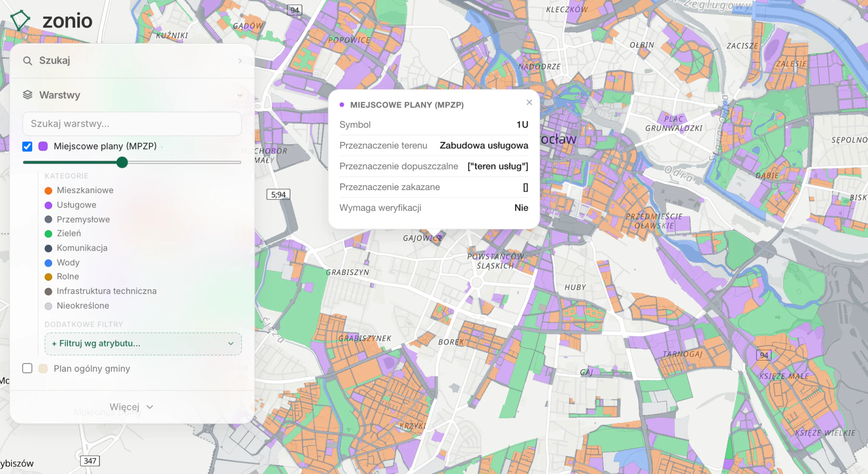
Task: Click the gray Przemysłowe category dot
Action: [x=48, y=220]
